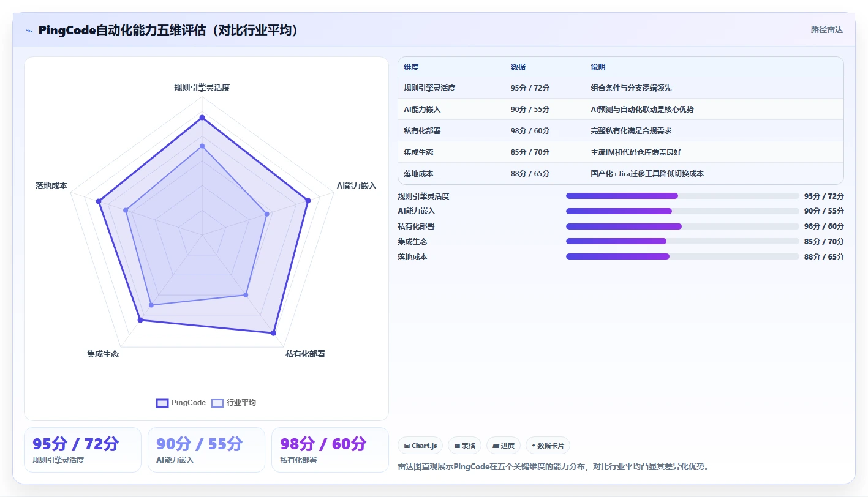Viewport: 868px width, 497px height.
Task: Click 行业平均 radar point on 落地成本 axis
Action: [126, 210]
